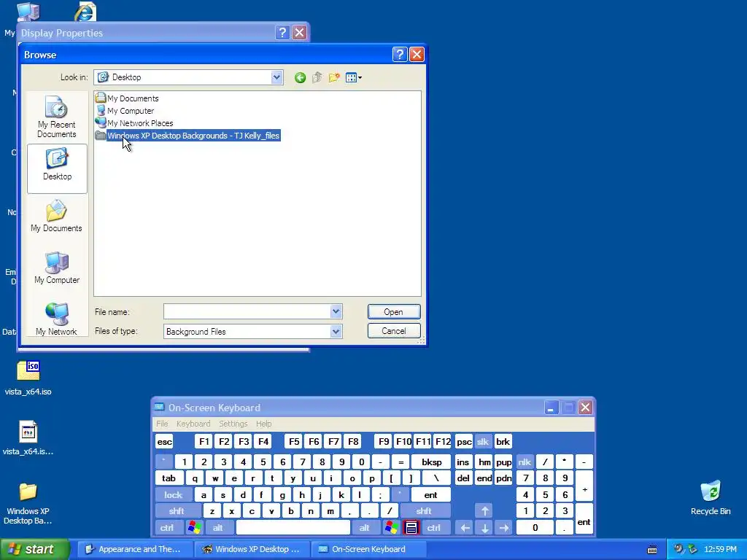Click the down arrow key
747x560 pixels.
(484, 528)
